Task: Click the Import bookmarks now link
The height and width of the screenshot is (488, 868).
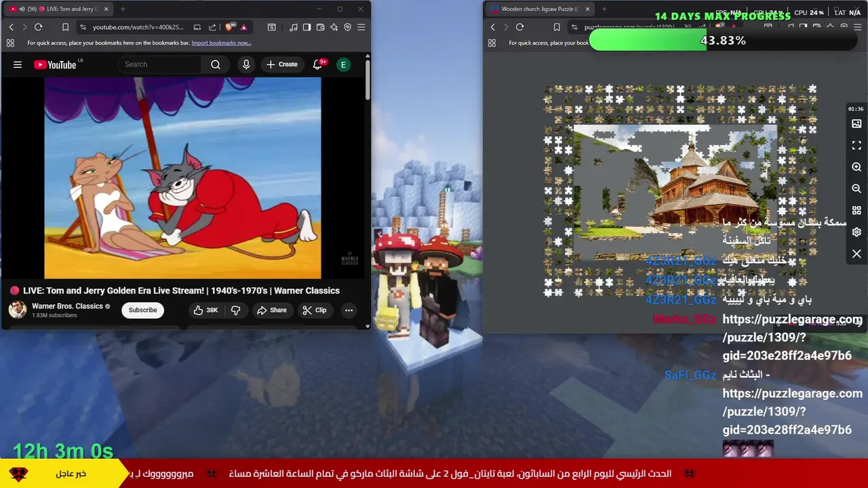Action: coord(221,43)
